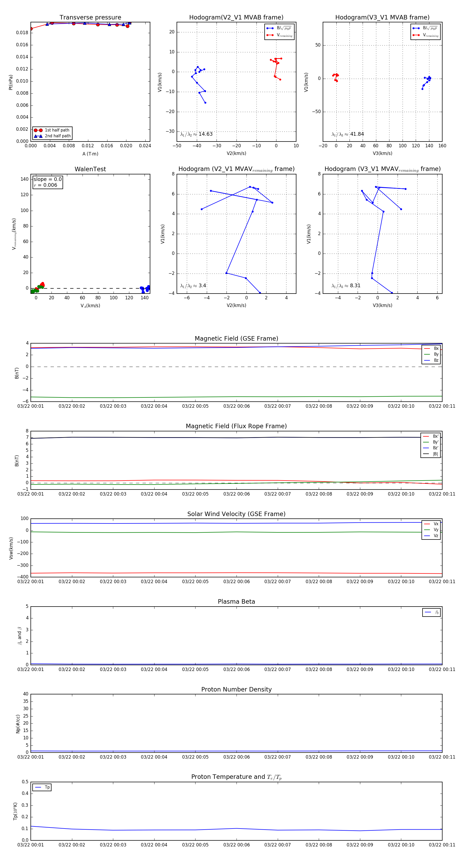Click 'Magnetic Field (Flux Rope Frame)' title
Viewport: 473px width, 868px height.
coord(236,426)
